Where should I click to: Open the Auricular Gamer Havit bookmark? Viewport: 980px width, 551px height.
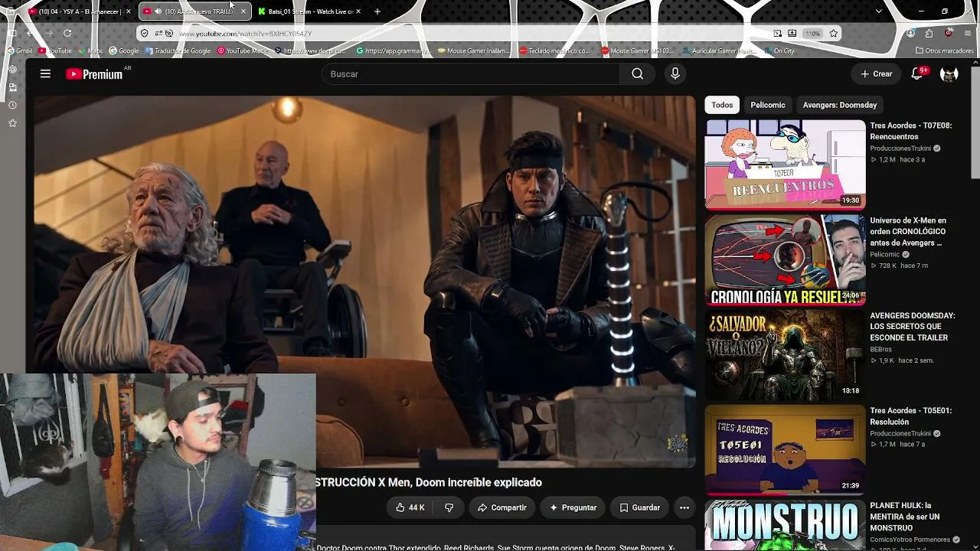point(718,51)
